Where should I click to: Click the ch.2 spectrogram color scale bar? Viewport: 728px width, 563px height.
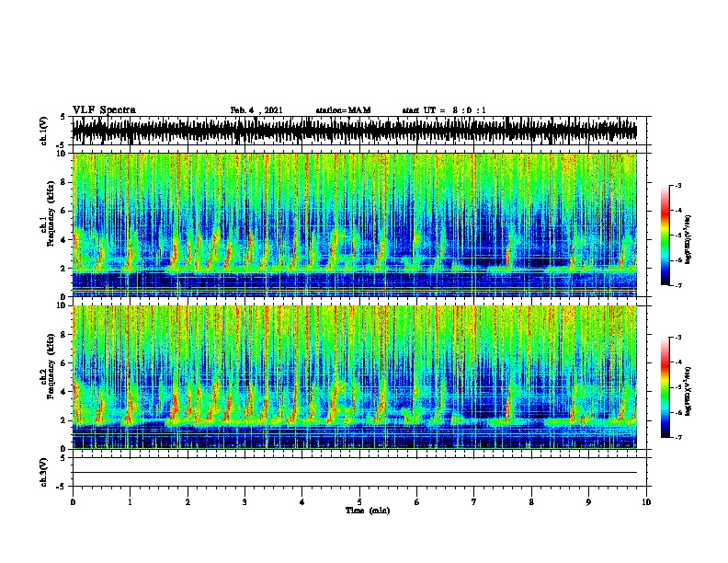click(665, 387)
